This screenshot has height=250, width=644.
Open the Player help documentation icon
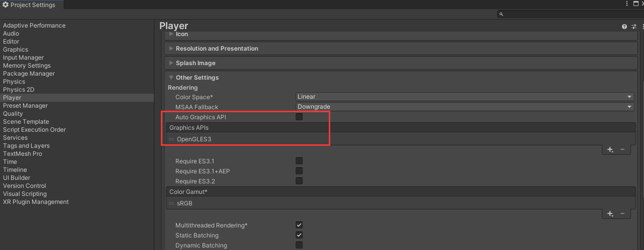pyautogui.click(x=624, y=27)
